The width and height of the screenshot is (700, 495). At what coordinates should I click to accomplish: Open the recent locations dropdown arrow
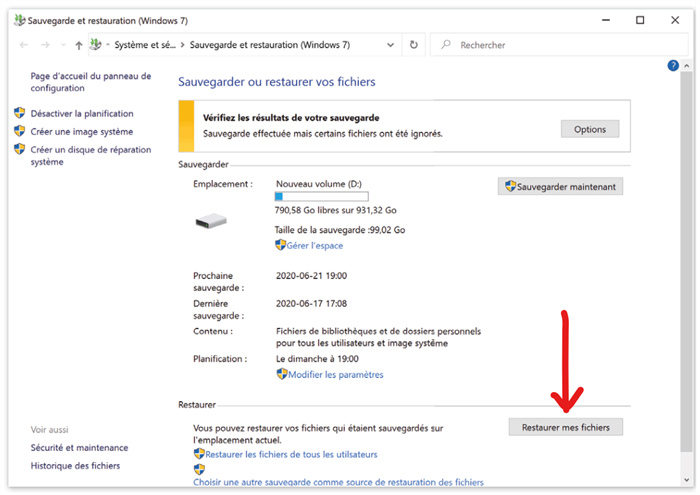coord(63,45)
